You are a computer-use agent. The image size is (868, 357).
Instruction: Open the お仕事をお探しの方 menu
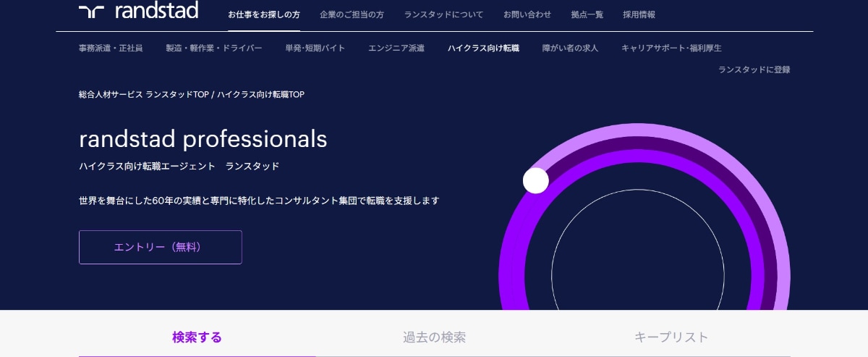[x=264, y=14]
